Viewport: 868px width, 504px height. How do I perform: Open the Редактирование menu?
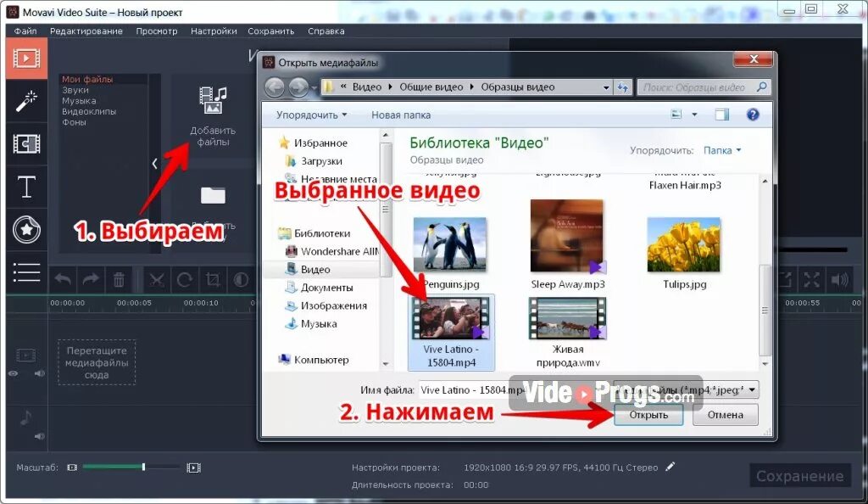86,31
